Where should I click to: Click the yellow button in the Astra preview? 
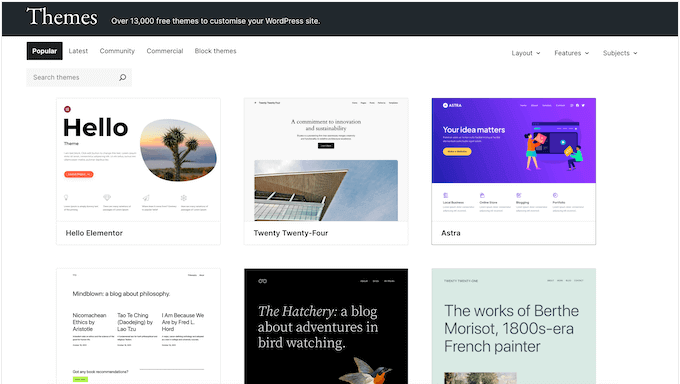[x=457, y=151]
